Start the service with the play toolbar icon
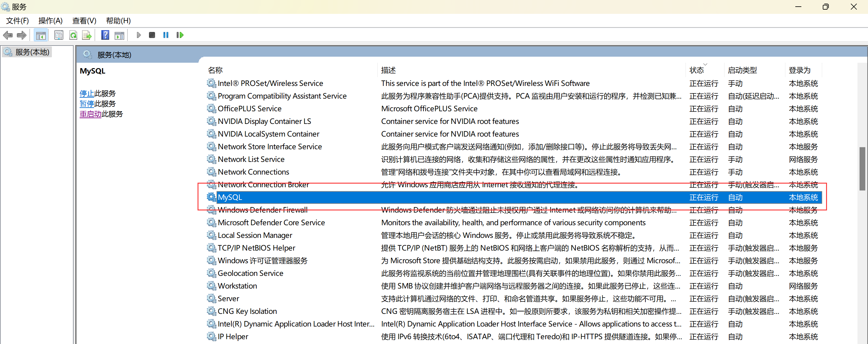 pyautogui.click(x=138, y=35)
